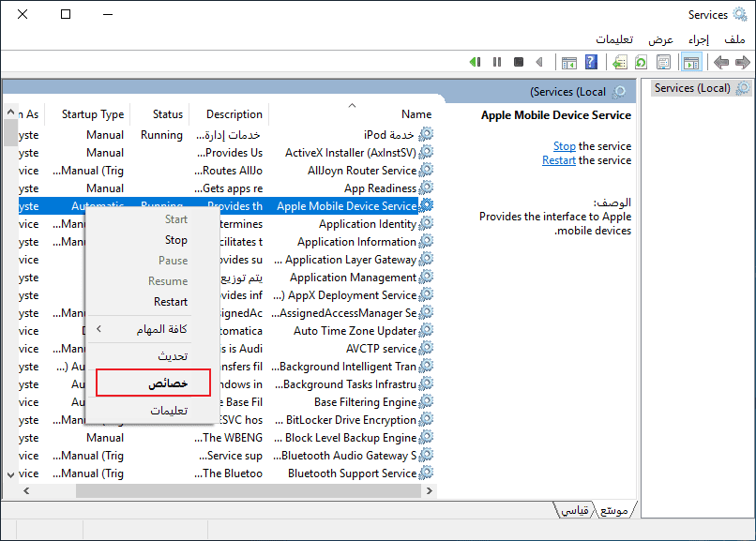Choose خصائص (Properties) in the context menu

(x=153, y=383)
